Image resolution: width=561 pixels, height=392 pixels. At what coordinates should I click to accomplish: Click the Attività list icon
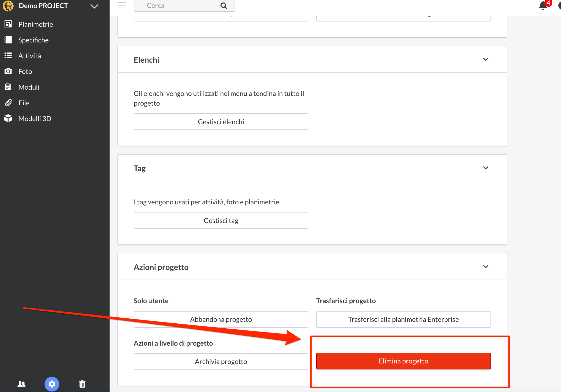pyautogui.click(x=8, y=56)
